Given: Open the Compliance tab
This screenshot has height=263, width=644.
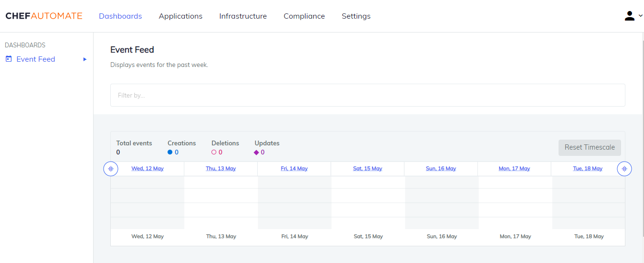Looking at the screenshot, I should [x=304, y=16].
